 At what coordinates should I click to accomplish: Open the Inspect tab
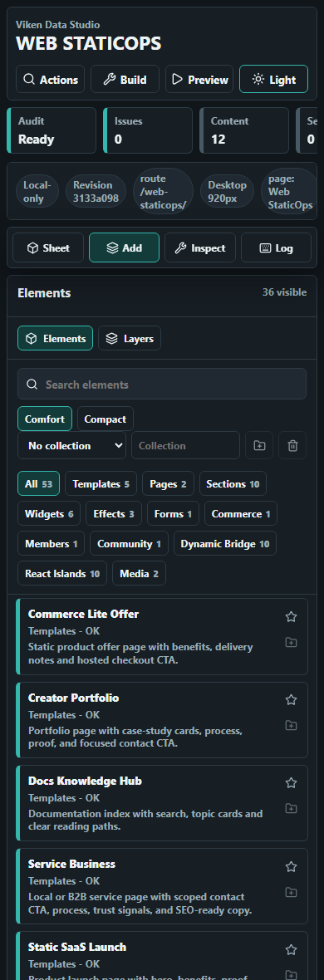point(200,248)
